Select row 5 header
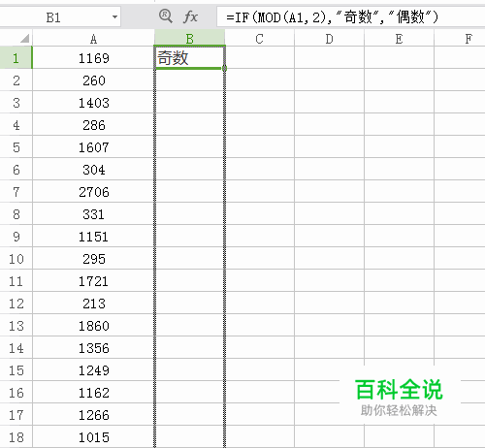 point(16,146)
